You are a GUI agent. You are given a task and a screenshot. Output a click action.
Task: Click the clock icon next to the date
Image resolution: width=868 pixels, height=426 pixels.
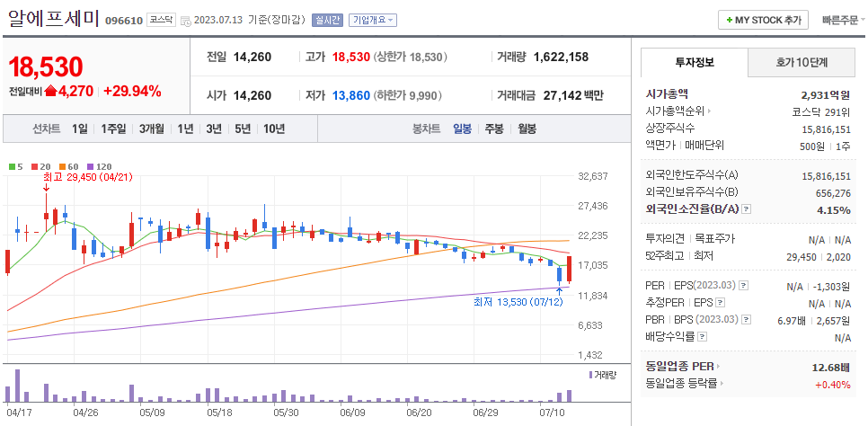[186, 21]
